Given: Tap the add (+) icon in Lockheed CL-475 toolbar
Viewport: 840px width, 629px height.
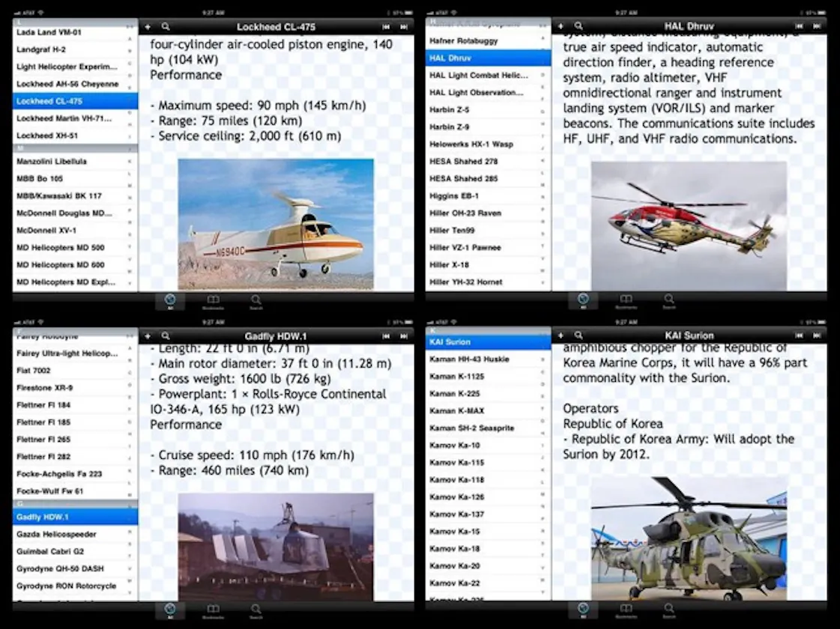Looking at the screenshot, I should pyautogui.click(x=148, y=26).
